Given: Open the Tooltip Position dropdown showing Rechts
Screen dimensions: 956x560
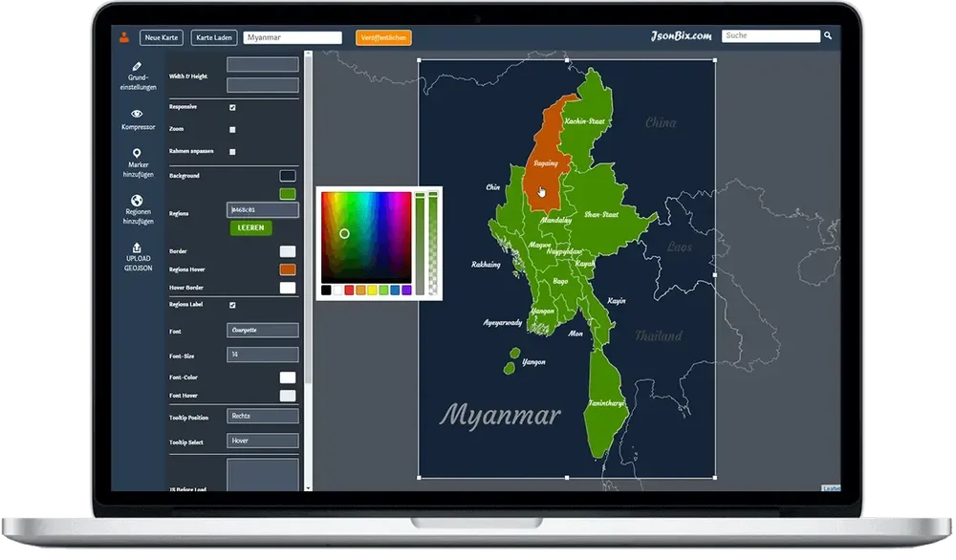Looking at the screenshot, I should click(262, 415).
